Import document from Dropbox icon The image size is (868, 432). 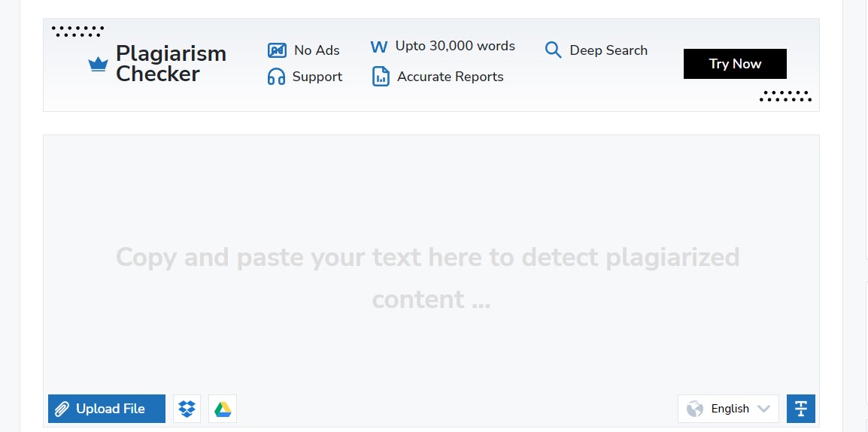click(x=187, y=409)
